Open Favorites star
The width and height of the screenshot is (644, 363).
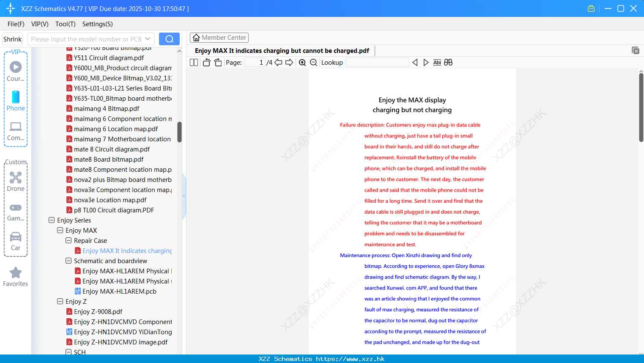pos(16,277)
